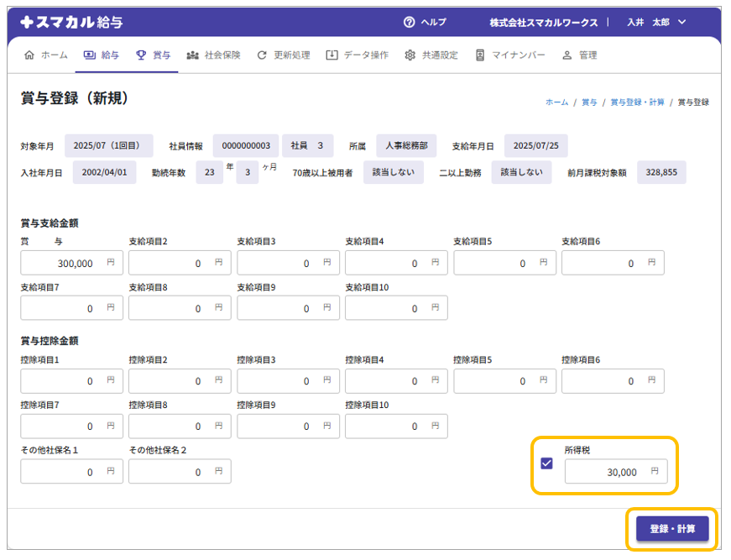Open the 管理 admin tab
Viewport: 731px width, 560px height.
(580, 55)
